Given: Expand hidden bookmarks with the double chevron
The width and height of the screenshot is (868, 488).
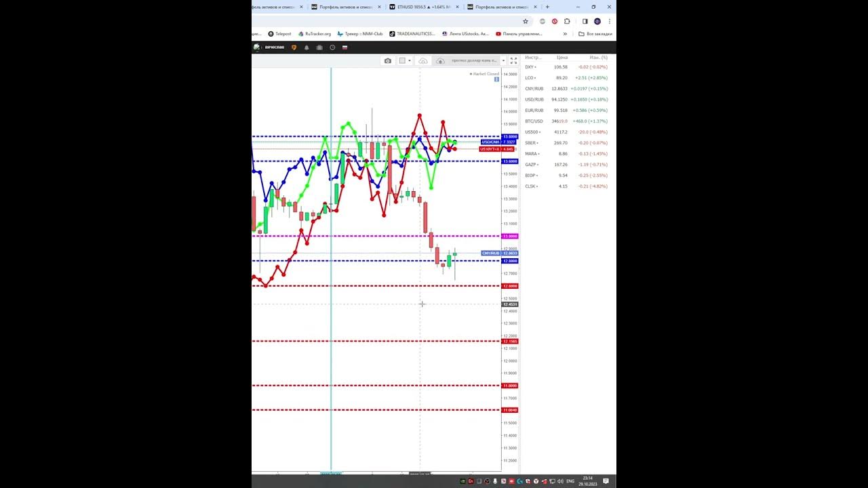Looking at the screenshot, I should [x=564, y=33].
